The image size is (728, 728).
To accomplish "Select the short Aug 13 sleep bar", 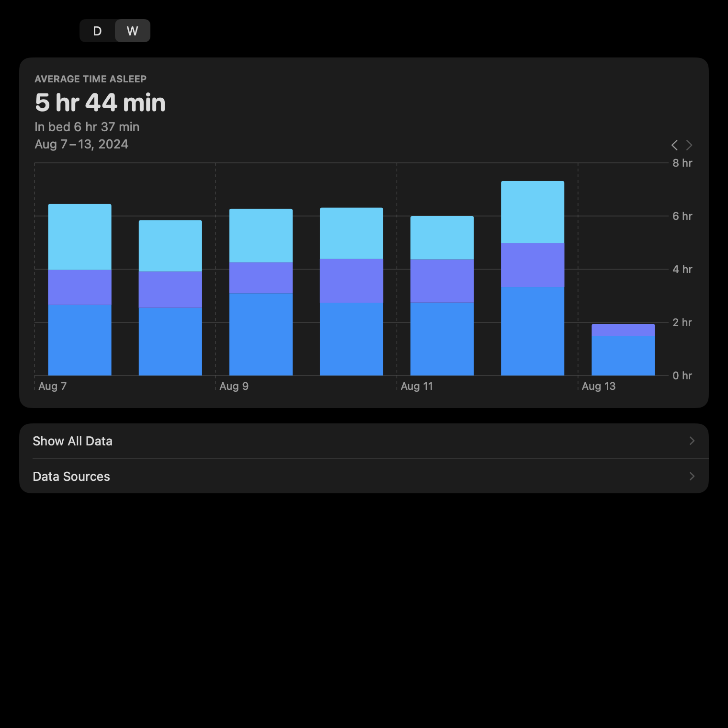I will click(623, 350).
